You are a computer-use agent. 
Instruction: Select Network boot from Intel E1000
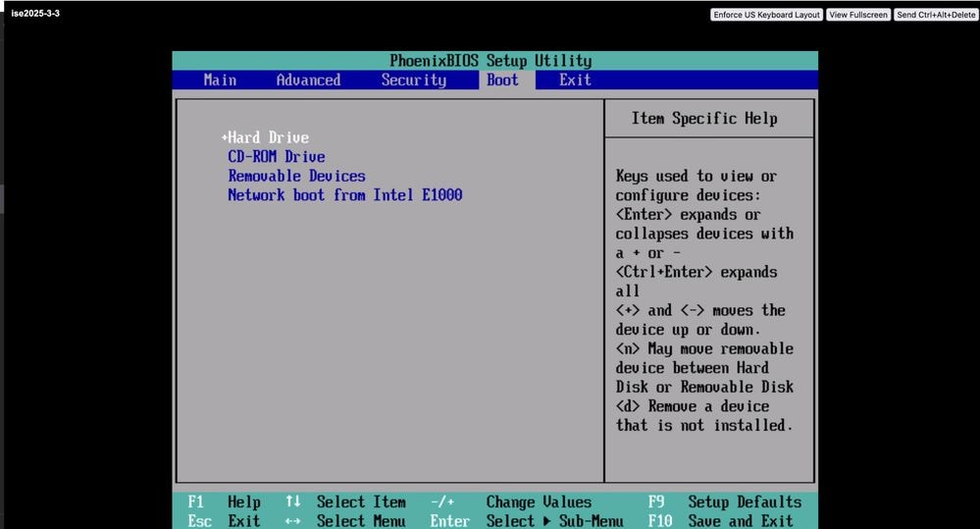click(x=345, y=195)
